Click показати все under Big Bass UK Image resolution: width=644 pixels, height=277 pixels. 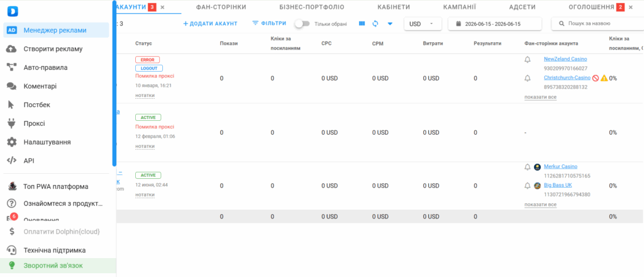point(540,204)
